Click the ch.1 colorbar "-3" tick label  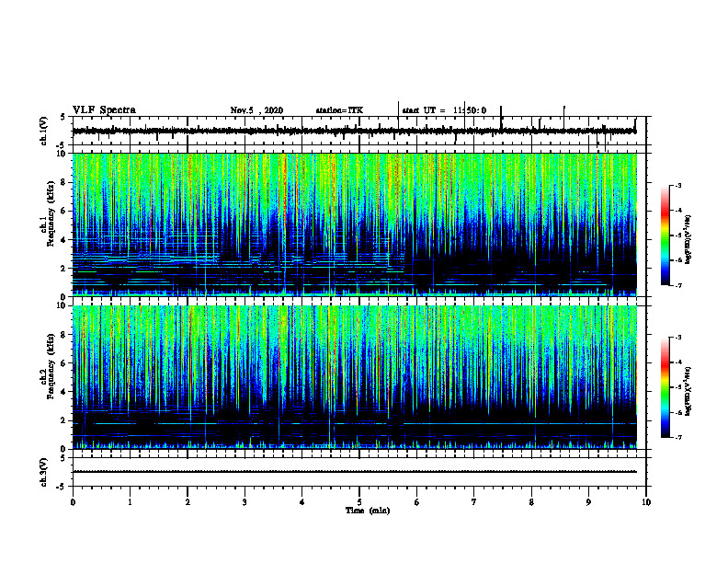click(x=677, y=185)
